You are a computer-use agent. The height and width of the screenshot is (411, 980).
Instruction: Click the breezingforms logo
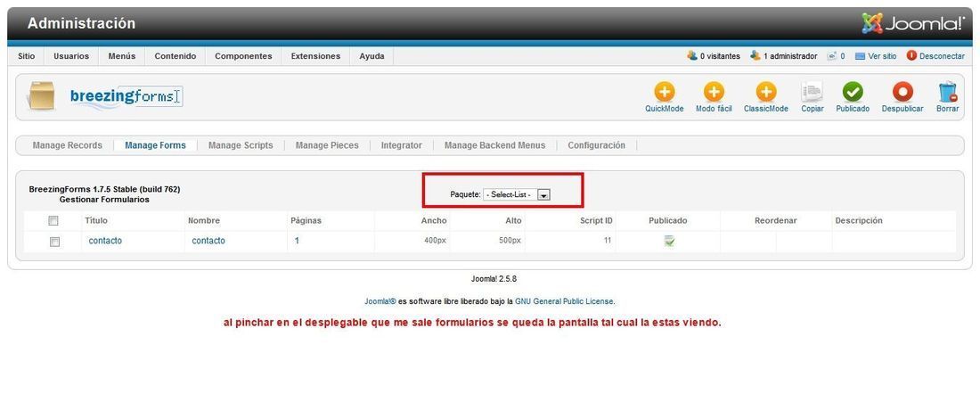tap(125, 96)
